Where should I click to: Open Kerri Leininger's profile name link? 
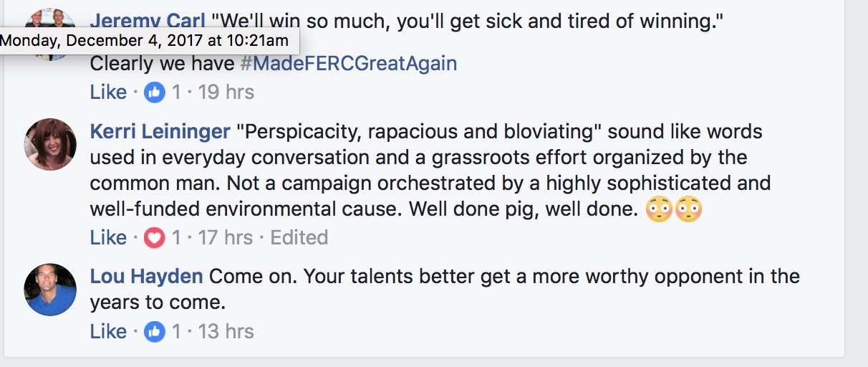click(160, 132)
